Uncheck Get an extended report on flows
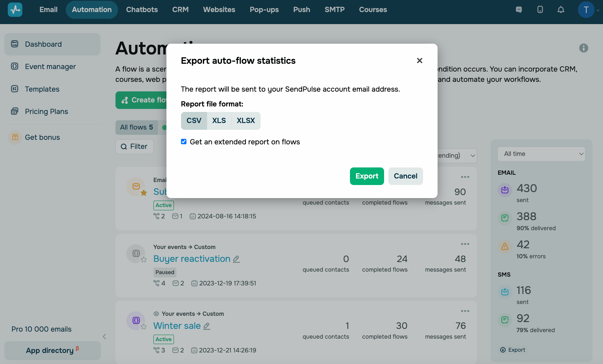 [x=184, y=142]
